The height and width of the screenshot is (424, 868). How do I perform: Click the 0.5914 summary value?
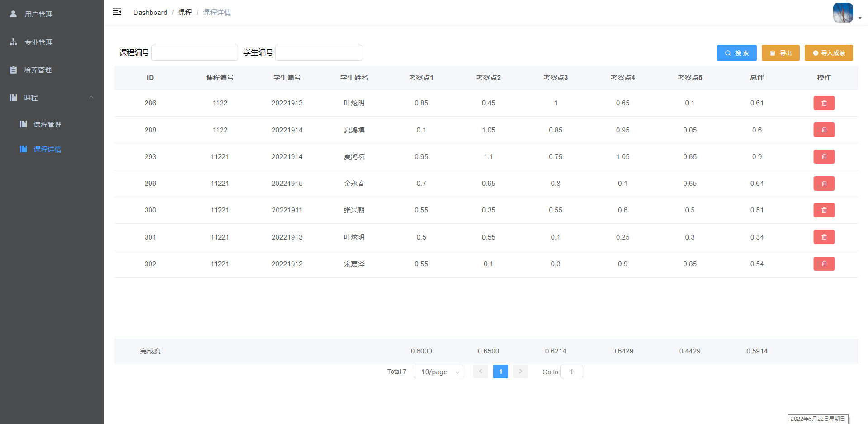[757, 351]
